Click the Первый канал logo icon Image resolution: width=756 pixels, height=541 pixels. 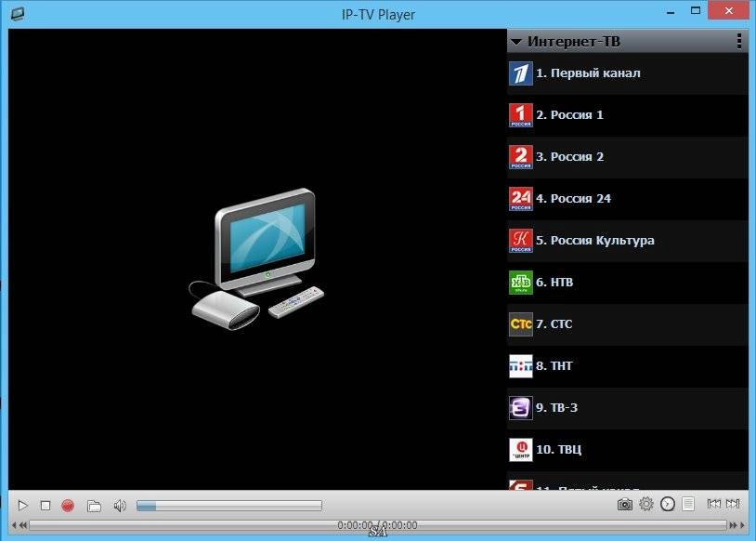[521, 73]
